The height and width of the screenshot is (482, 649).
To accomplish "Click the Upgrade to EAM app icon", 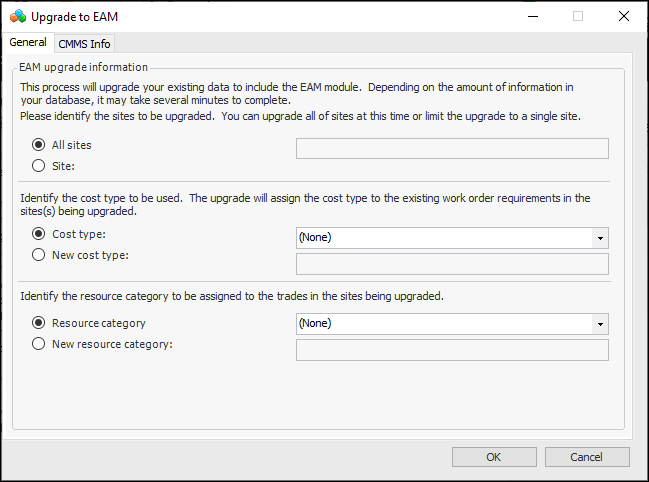I will tap(17, 16).
